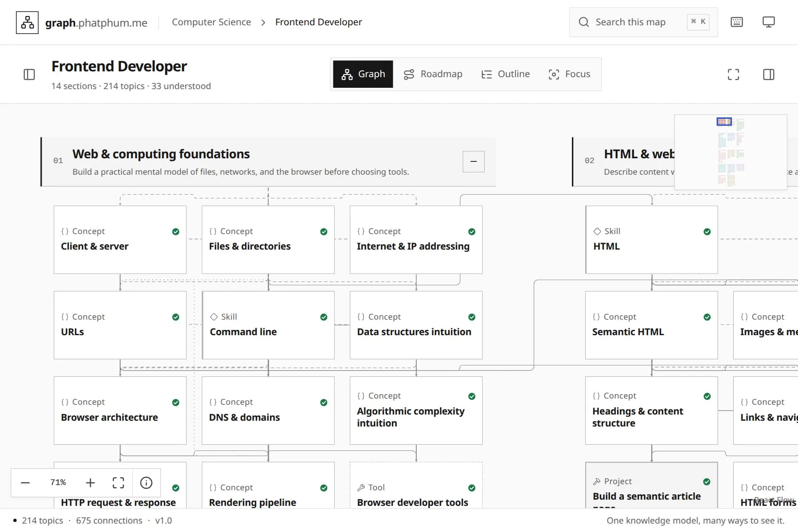Switch to the Focus view tab

pyautogui.click(x=570, y=74)
